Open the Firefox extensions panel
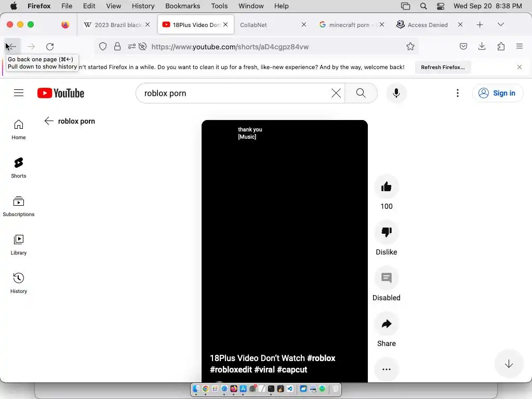This screenshot has height=399, width=532. (x=501, y=46)
